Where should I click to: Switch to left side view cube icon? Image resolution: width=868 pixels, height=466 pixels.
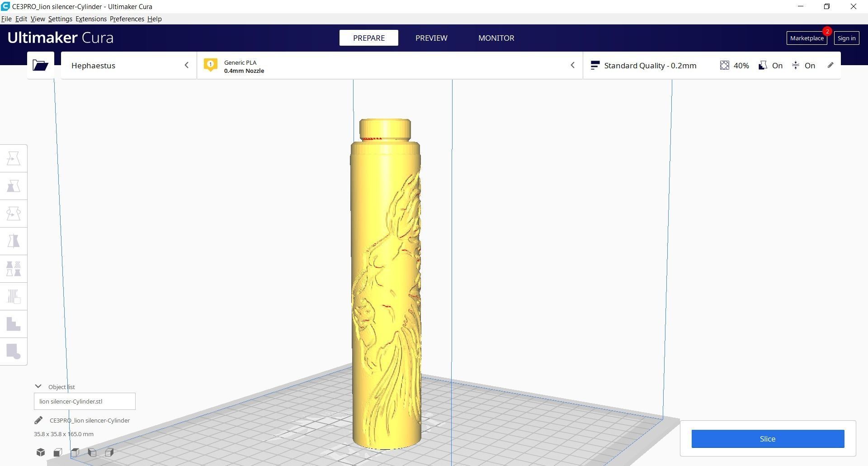pyautogui.click(x=92, y=452)
